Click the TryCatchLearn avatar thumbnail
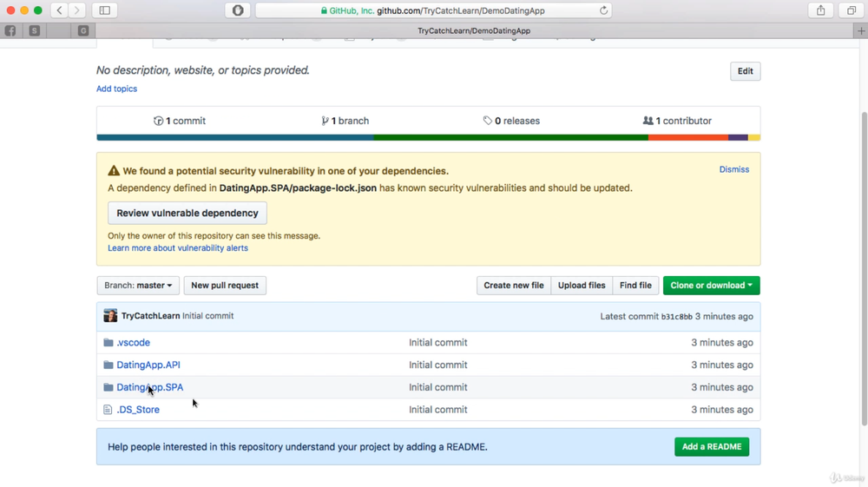 point(110,315)
